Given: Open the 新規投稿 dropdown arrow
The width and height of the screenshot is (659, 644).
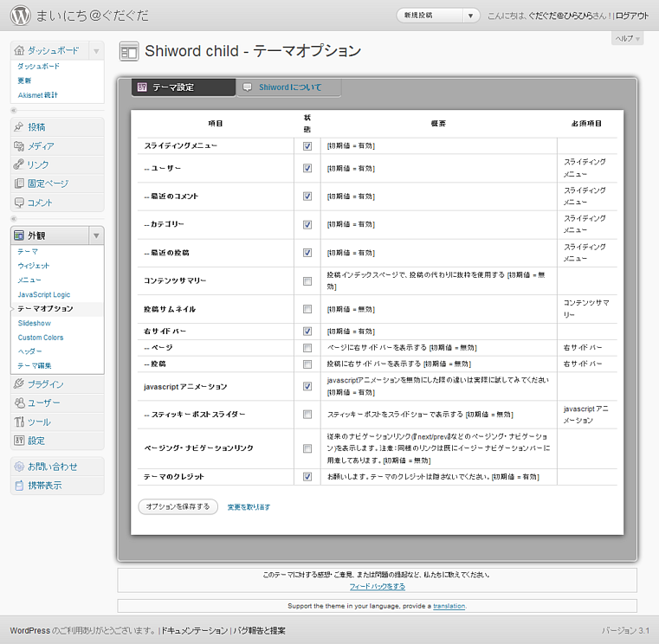Looking at the screenshot, I should tap(471, 16).
